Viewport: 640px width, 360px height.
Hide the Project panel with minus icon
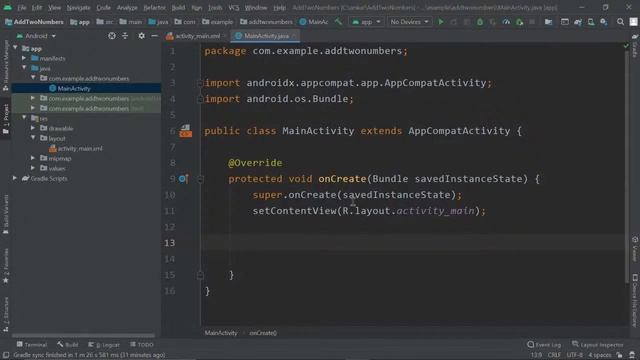[154, 36]
